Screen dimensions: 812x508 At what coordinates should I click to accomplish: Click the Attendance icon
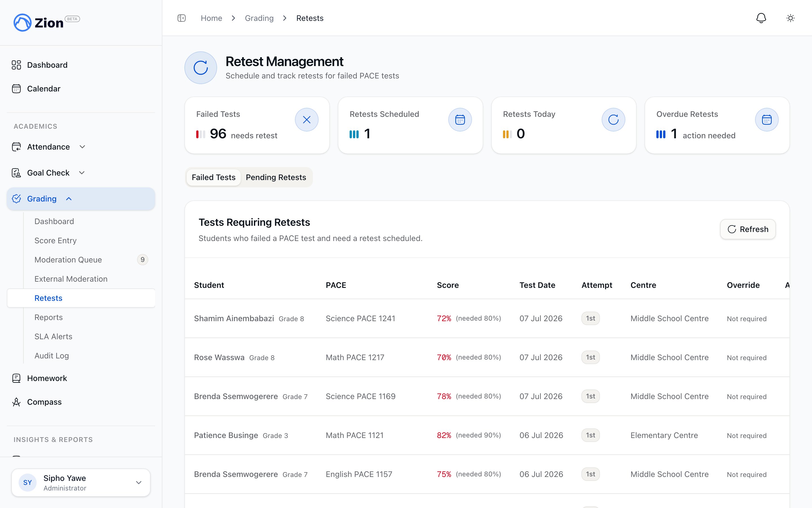[x=16, y=147]
